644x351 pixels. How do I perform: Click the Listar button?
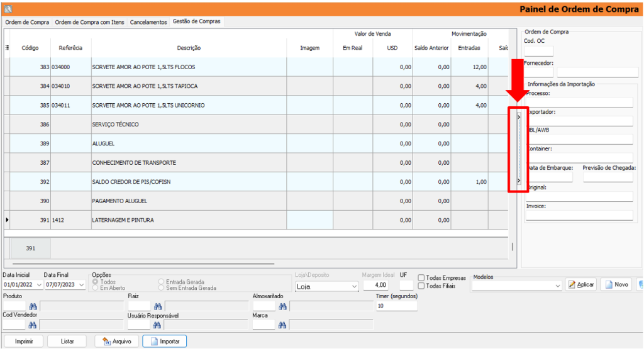(67, 342)
